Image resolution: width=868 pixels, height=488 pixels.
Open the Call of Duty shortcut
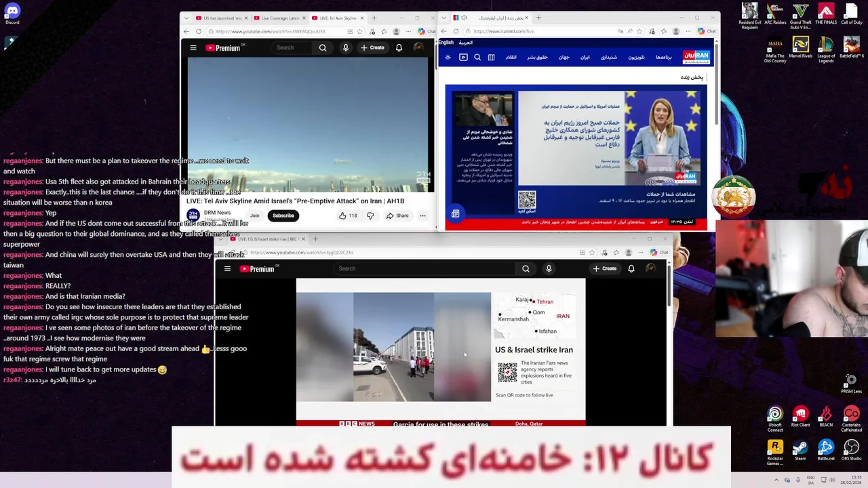coord(851,15)
